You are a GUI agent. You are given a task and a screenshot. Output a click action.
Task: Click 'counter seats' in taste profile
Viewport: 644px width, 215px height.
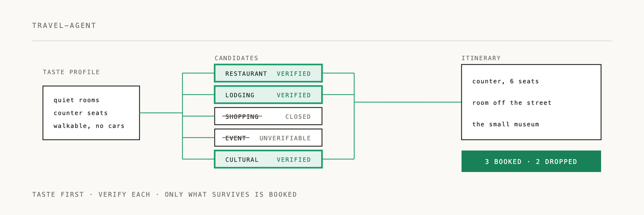click(x=80, y=113)
